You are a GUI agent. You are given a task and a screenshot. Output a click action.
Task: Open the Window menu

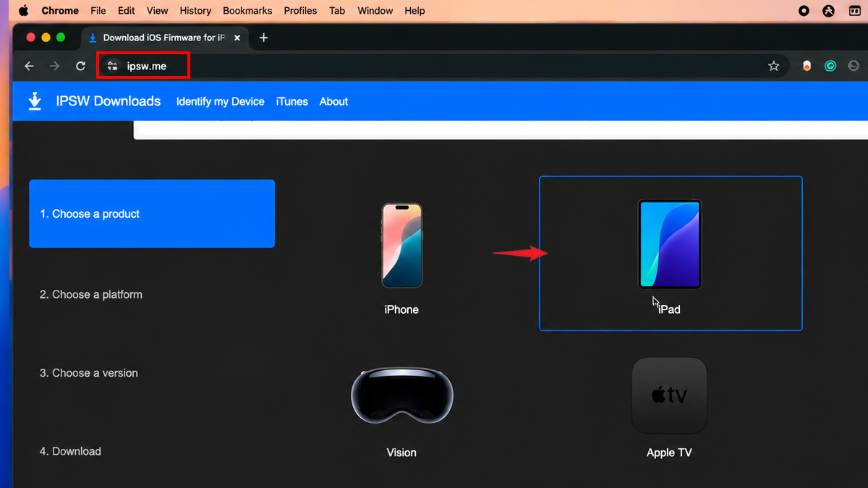(x=375, y=11)
